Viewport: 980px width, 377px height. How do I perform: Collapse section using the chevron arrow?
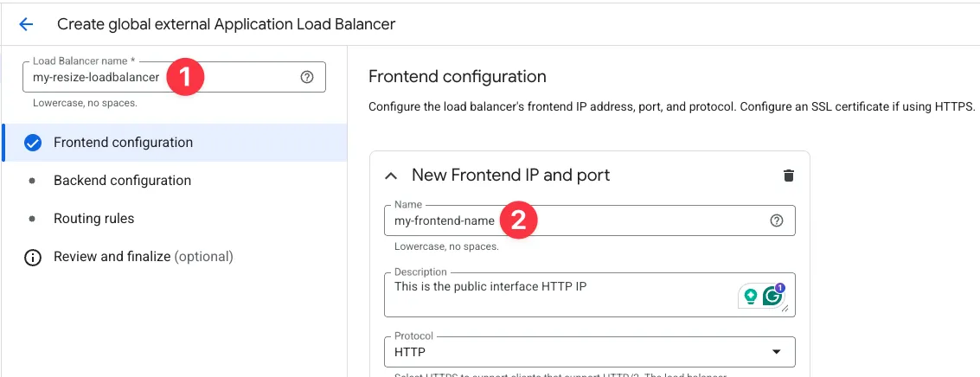coord(391,176)
